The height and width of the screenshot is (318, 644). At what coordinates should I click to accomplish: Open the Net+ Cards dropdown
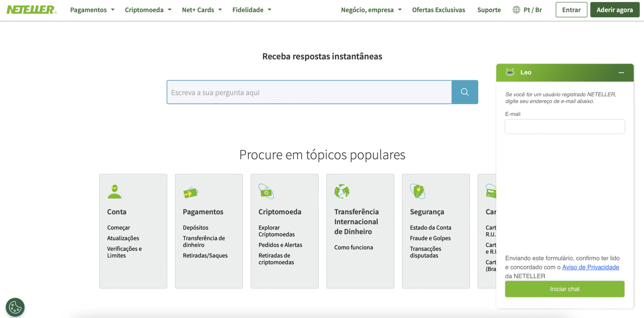click(202, 10)
